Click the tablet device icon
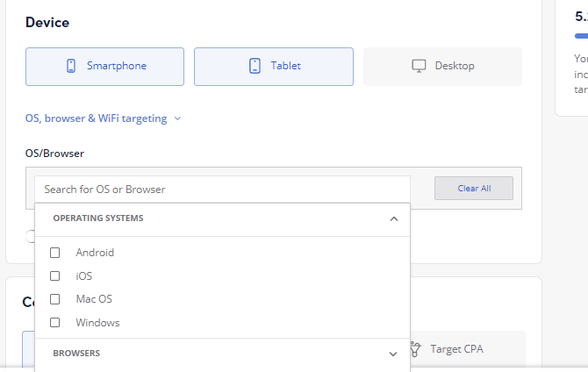Image resolution: width=588 pixels, height=372 pixels. point(255,66)
